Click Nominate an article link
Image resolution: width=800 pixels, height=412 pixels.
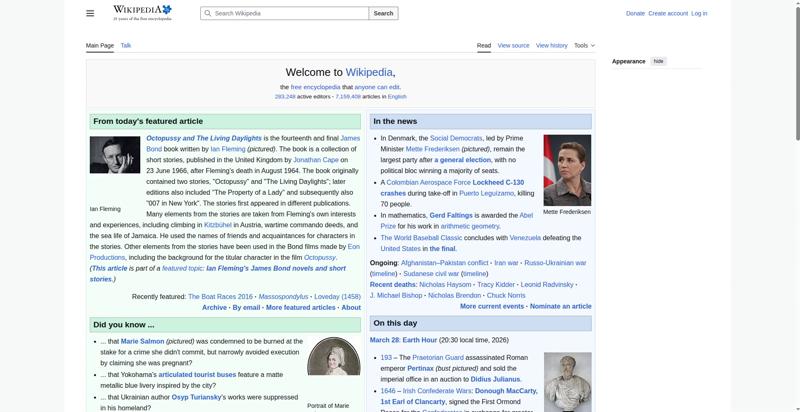point(560,306)
